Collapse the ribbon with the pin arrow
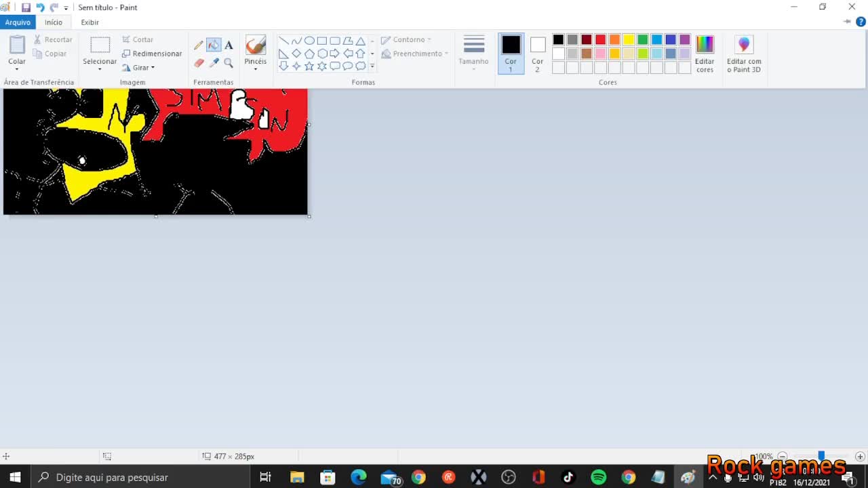Screen dimensions: 868x488 click(847, 22)
